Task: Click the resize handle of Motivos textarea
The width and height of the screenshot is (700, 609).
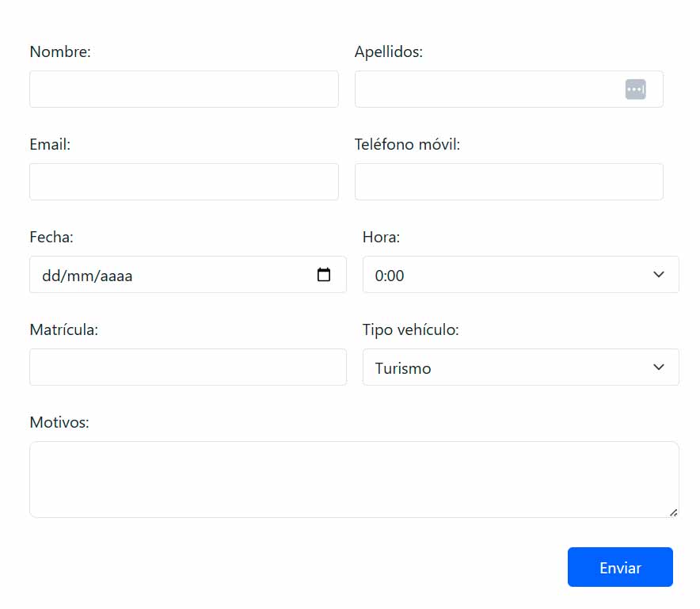Action: click(673, 512)
